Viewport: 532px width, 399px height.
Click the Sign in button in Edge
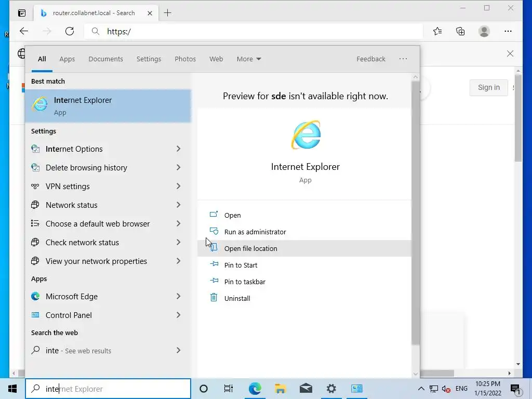point(488,87)
